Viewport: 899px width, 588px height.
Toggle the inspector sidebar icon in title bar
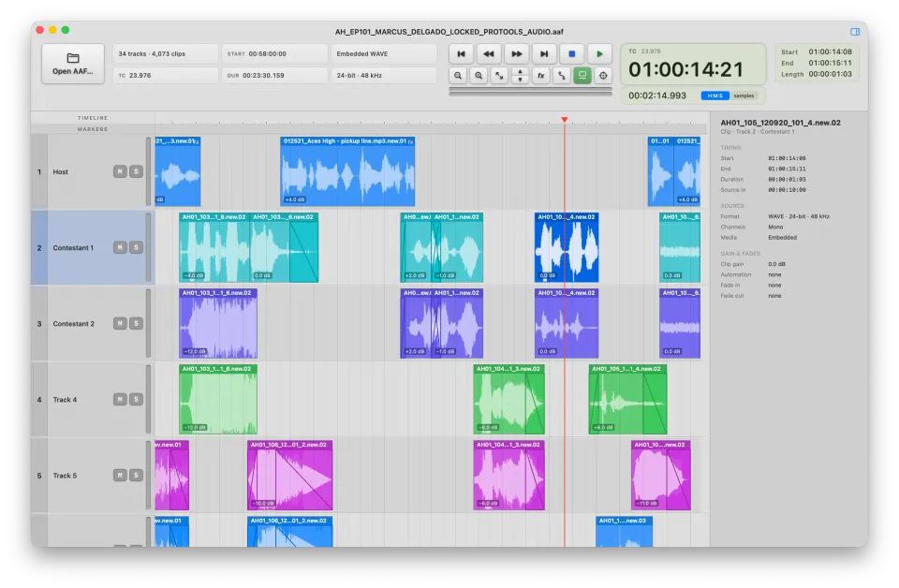[855, 32]
